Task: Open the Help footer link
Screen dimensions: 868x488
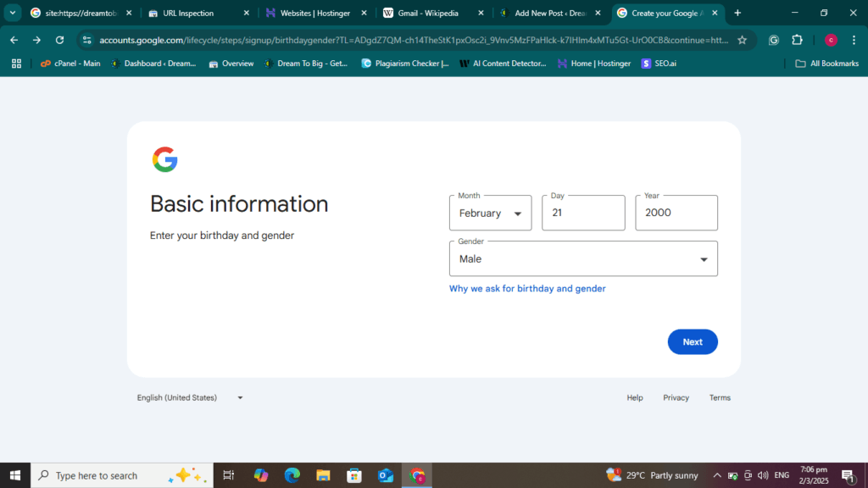Action: click(x=635, y=398)
